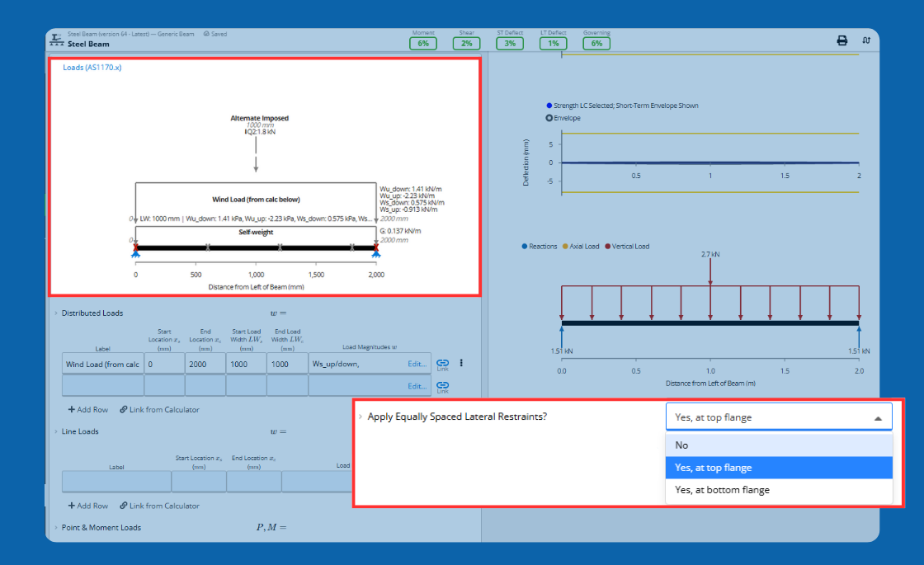Click empty Label field in Line Loads
The height and width of the screenshot is (565, 924).
pos(116,482)
